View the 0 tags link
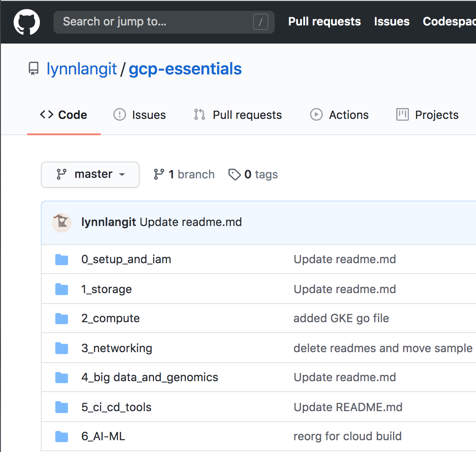Image resolution: width=476 pixels, height=452 pixels. click(253, 174)
